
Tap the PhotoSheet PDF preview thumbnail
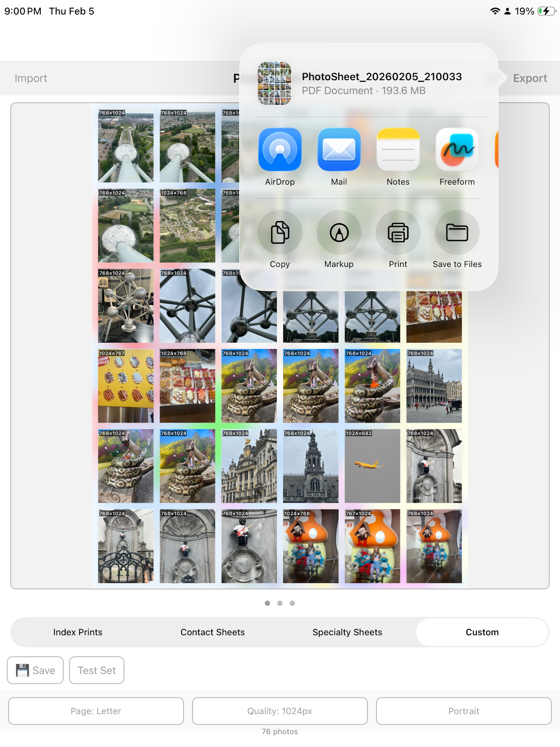pos(274,83)
